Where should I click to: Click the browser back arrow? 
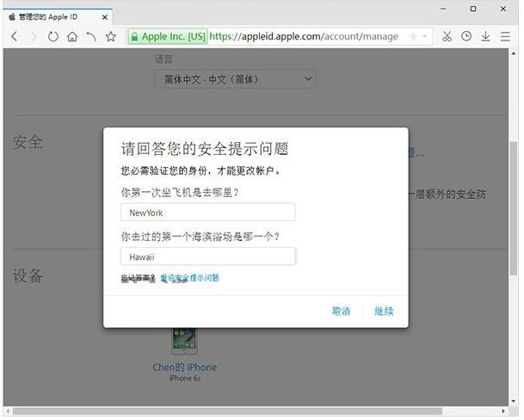(x=15, y=36)
